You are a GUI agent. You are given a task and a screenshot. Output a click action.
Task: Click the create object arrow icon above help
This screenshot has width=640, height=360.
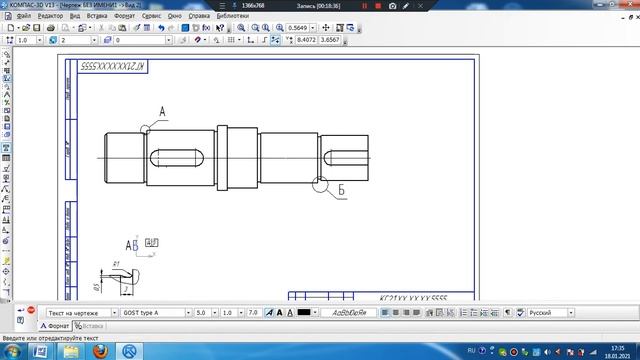(20, 311)
